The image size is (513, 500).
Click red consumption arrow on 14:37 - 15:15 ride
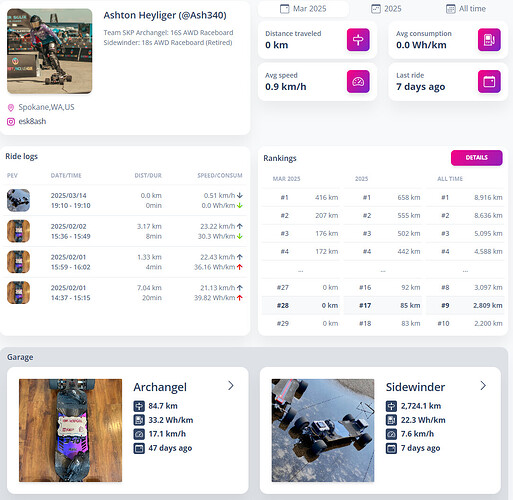pos(240,298)
